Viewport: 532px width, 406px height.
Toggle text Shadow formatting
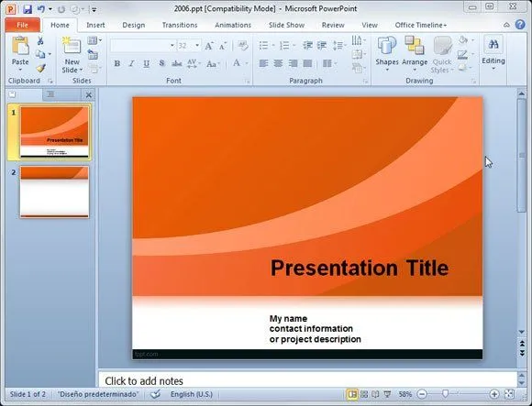point(161,63)
